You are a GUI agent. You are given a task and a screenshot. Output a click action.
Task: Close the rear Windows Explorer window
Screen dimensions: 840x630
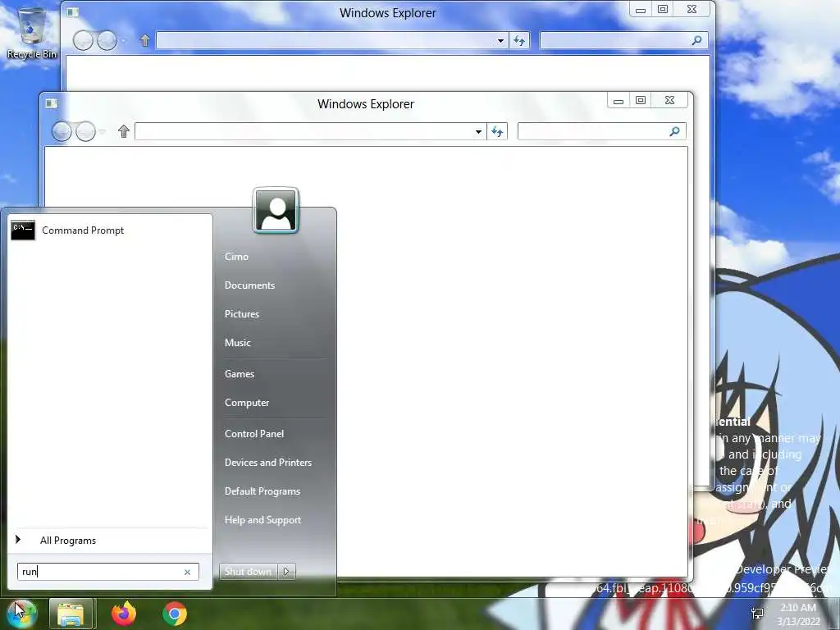click(x=692, y=9)
